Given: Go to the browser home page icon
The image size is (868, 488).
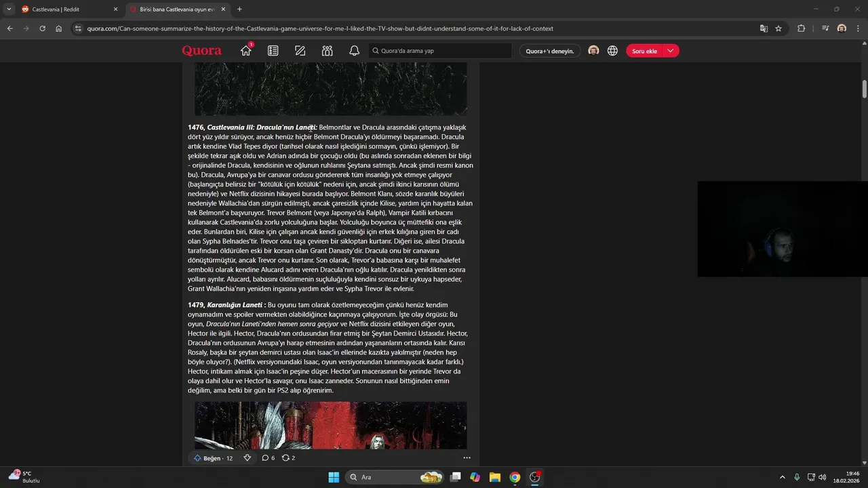Looking at the screenshot, I should point(58,28).
